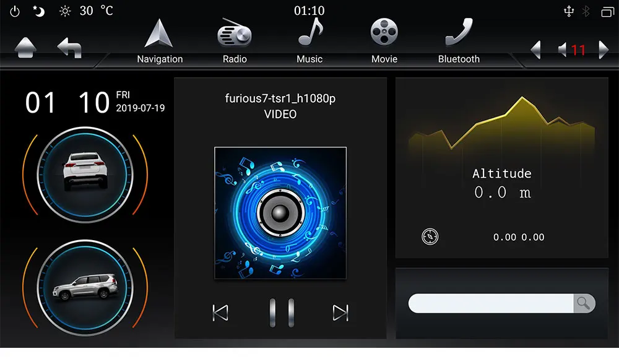
Task: Tap the Bluetooth status icon
Action: (586, 11)
